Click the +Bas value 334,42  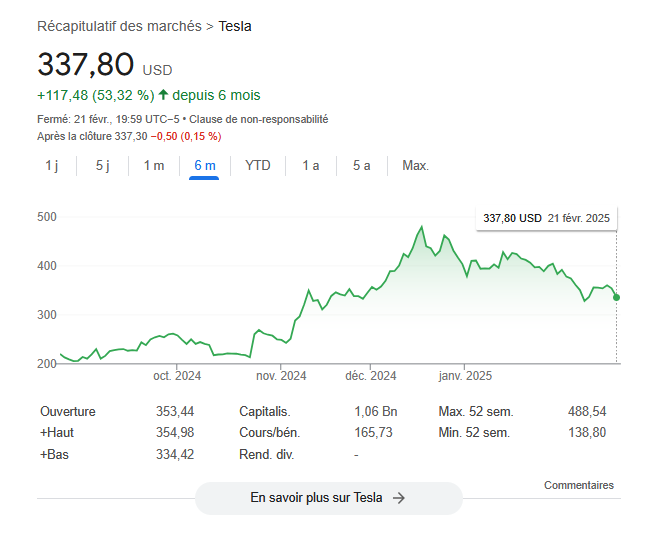[175, 454]
